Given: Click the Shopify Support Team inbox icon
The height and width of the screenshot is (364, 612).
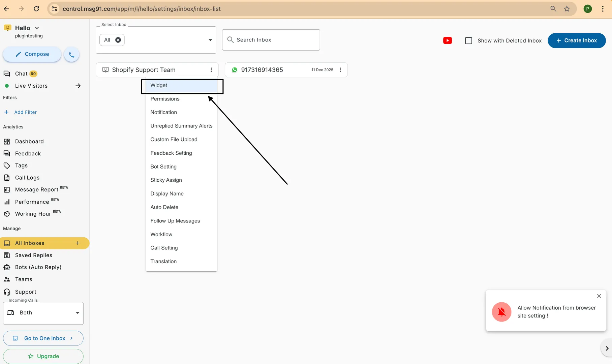Looking at the screenshot, I should pyautogui.click(x=105, y=70).
